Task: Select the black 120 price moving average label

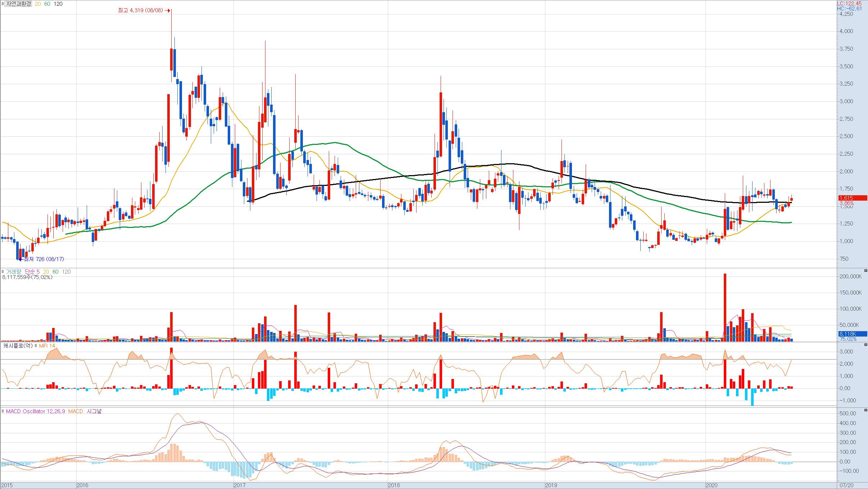Action: (x=58, y=4)
